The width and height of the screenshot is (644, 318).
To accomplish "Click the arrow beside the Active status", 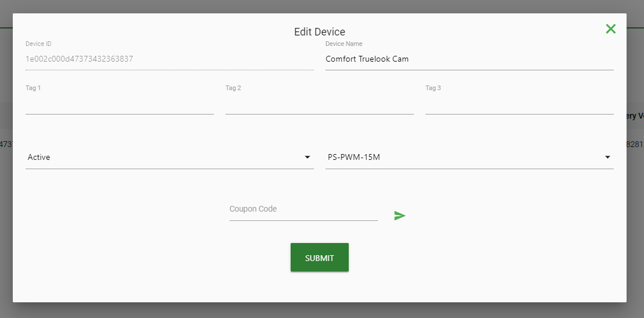I will (x=307, y=158).
